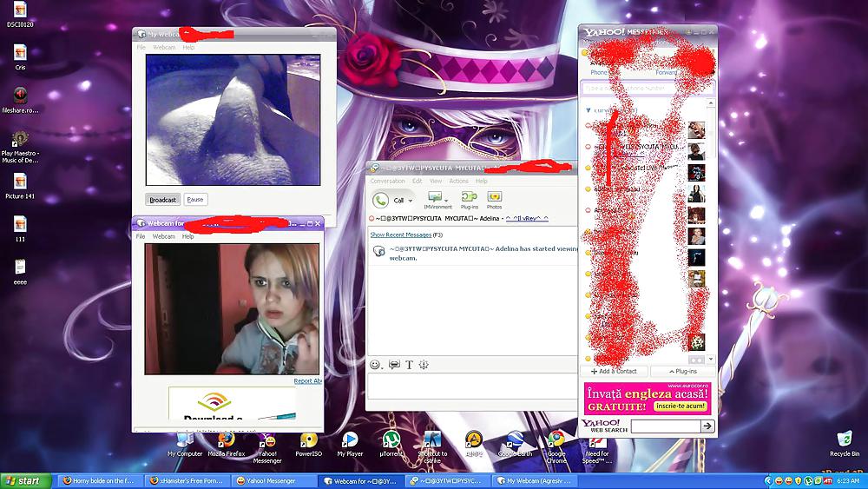The width and height of the screenshot is (868, 489).
Task: Open File menu in My Webcam window
Action: coord(141,48)
